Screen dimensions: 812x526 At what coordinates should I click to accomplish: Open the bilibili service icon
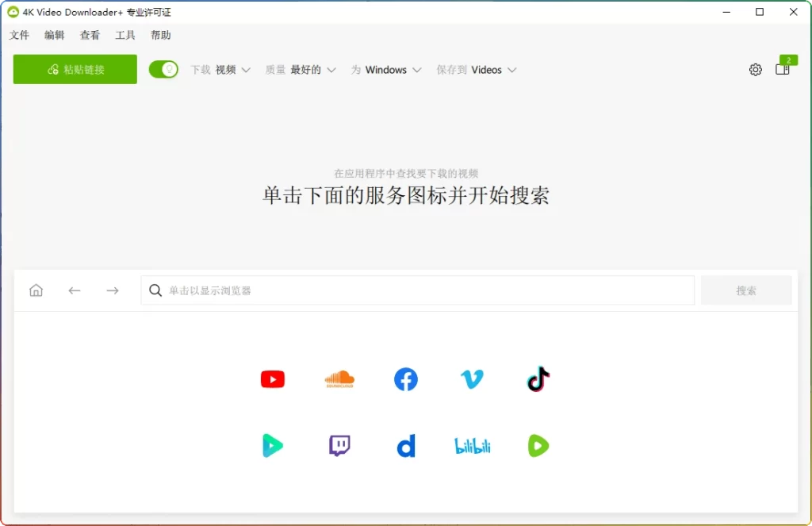coord(472,445)
